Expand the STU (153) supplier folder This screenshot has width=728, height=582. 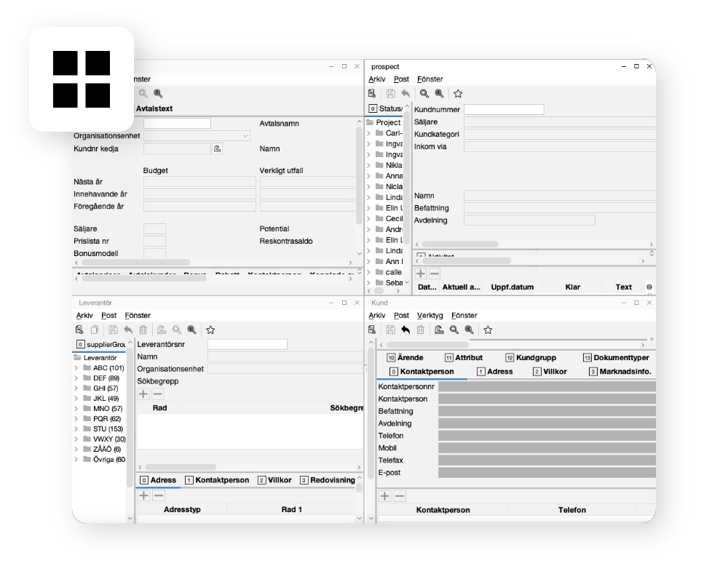click(76, 428)
